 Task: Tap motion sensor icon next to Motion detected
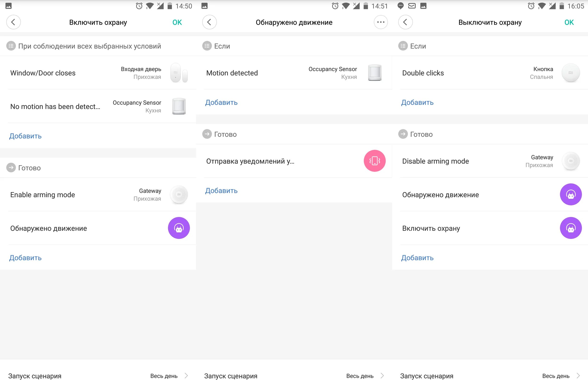coord(374,73)
